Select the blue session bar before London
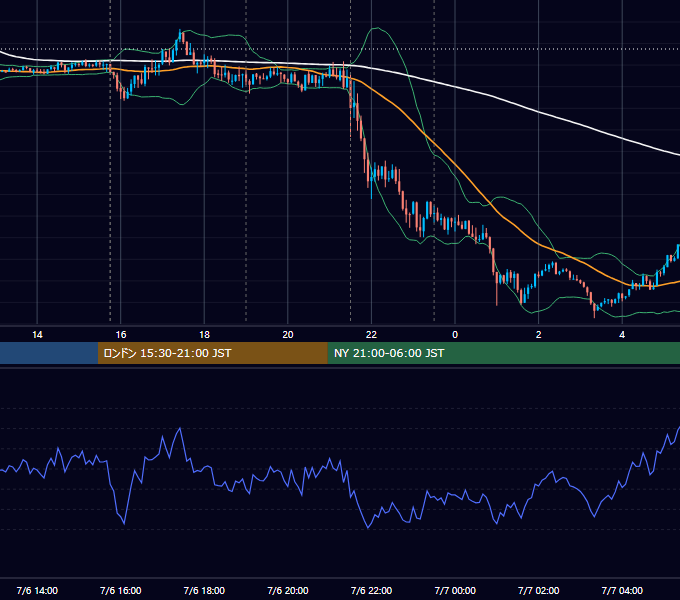Screen dimensions: 680x600 pyautogui.click(x=49, y=353)
